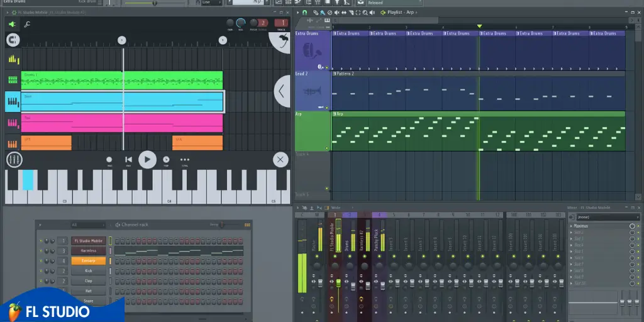644x322 pixels.
Task: Open the Channel rack options arrow
Action: pos(40,225)
